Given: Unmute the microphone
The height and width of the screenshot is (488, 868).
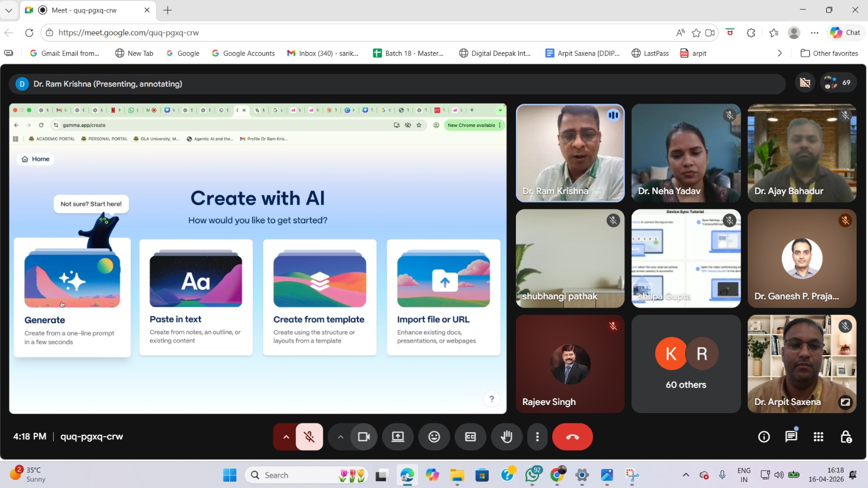Looking at the screenshot, I should [x=309, y=437].
